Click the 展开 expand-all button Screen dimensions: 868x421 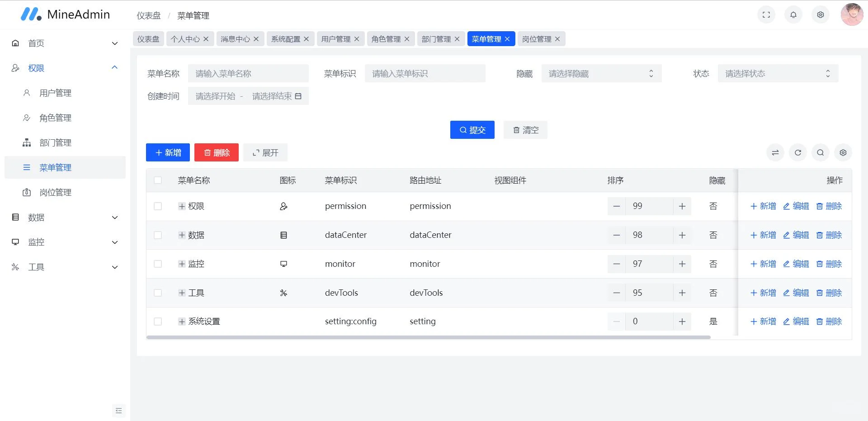tap(265, 152)
